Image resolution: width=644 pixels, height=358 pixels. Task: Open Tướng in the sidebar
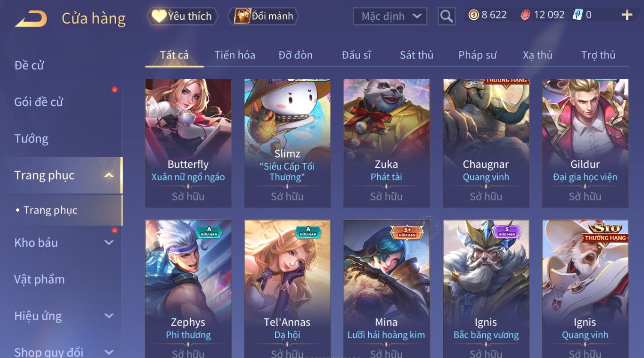tap(31, 139)
